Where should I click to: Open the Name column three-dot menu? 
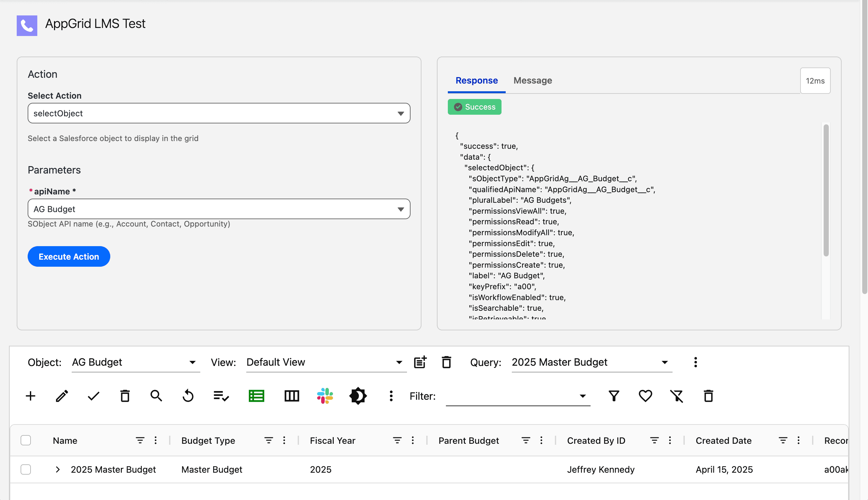(x=156, y=440)
